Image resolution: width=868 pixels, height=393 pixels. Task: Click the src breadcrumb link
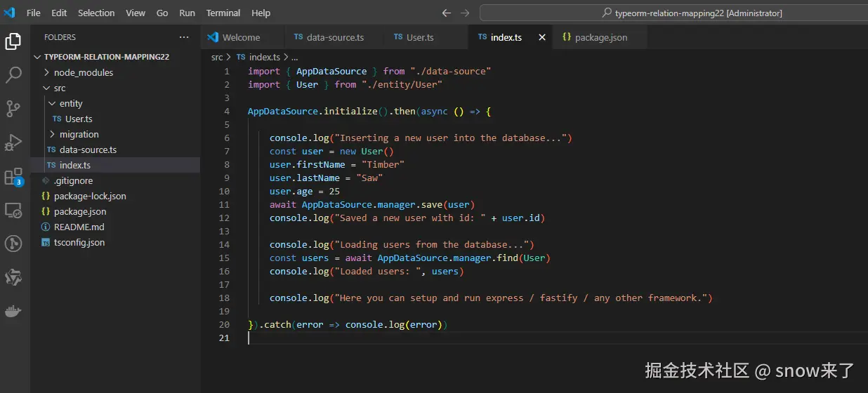(x=217, y=58)
